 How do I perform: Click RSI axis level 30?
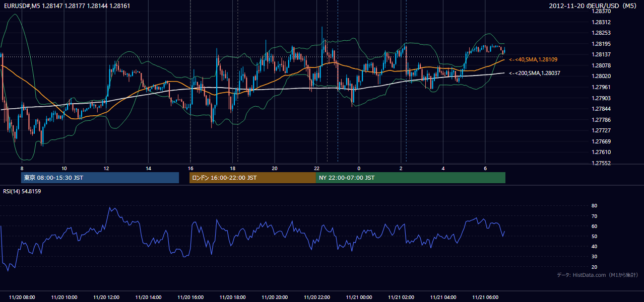594,256
